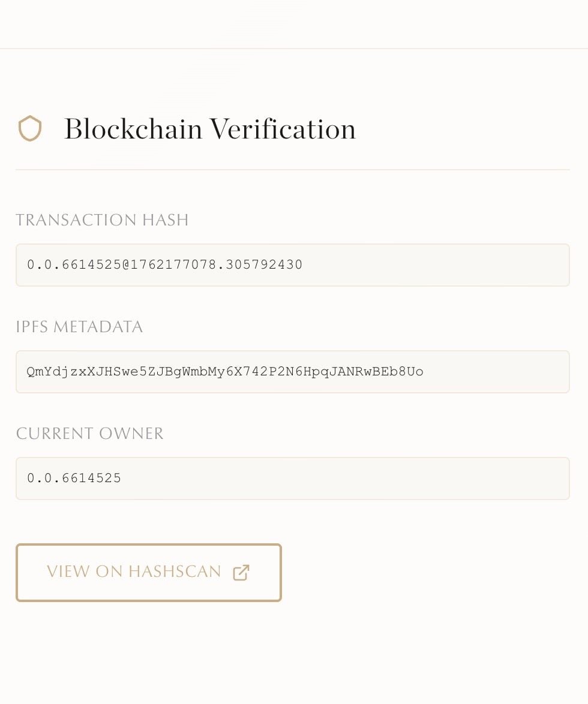
Task: Select the current owner field showing 0.0.6614525
Action: coord(293,478)
